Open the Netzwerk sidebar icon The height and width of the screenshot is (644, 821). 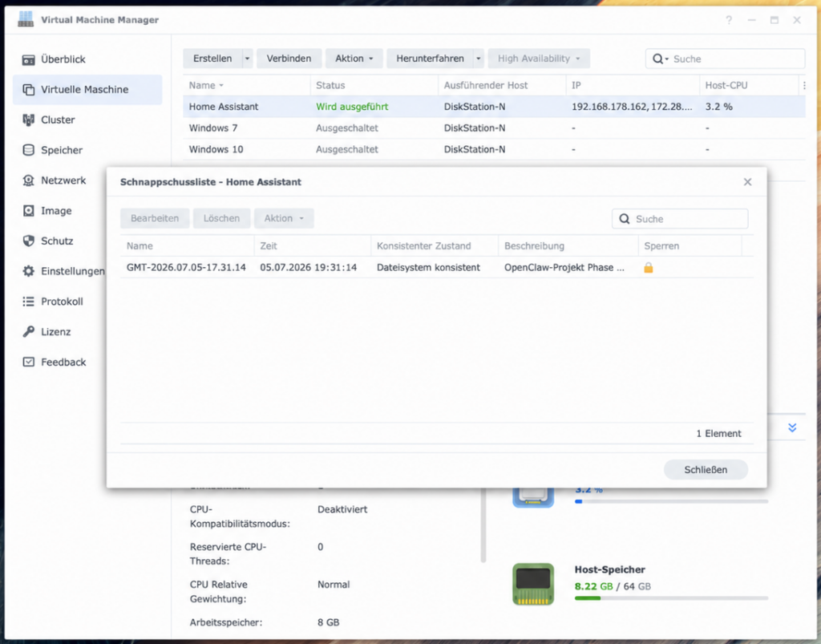tap(28, 180)
